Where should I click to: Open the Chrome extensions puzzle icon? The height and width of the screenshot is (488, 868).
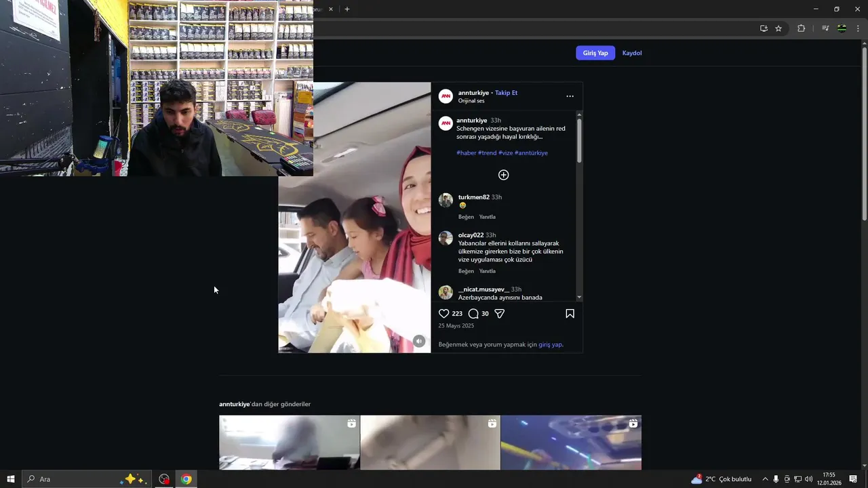pyautogui.click(x=801, y=28)
